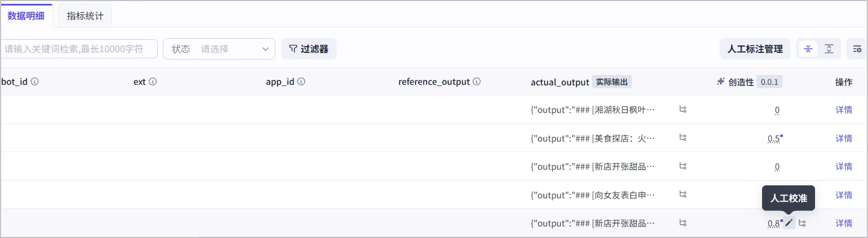Viewport: 868px width, 238px height.
Task: Open the 状态 status dropdown
Action: [219, 49]
